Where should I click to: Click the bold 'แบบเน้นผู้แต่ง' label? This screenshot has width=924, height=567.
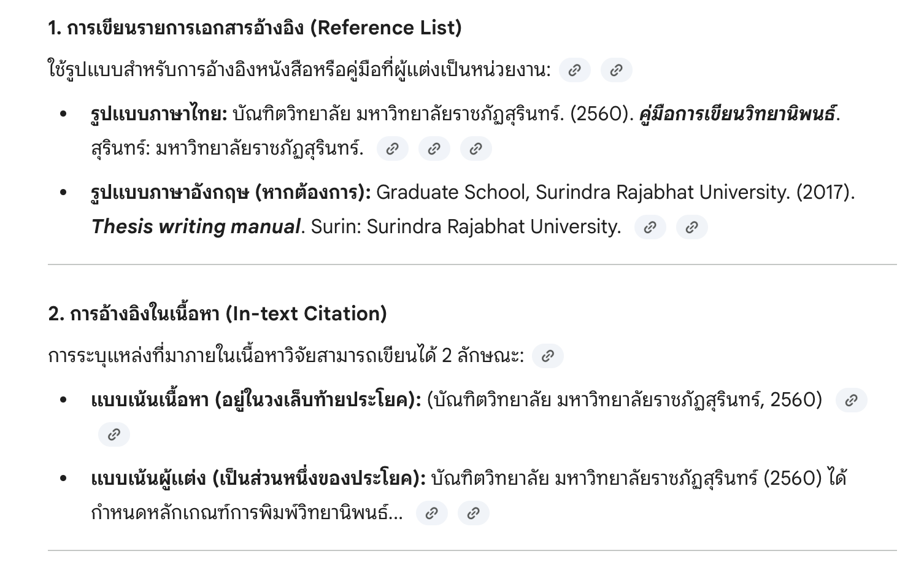(x=148, y=479)
